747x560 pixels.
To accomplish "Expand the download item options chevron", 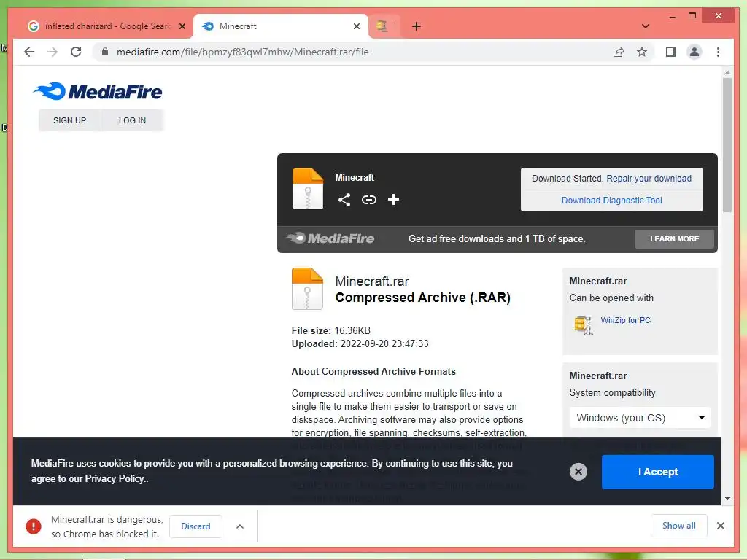I will pyautogui.click(x=240, y=526).
